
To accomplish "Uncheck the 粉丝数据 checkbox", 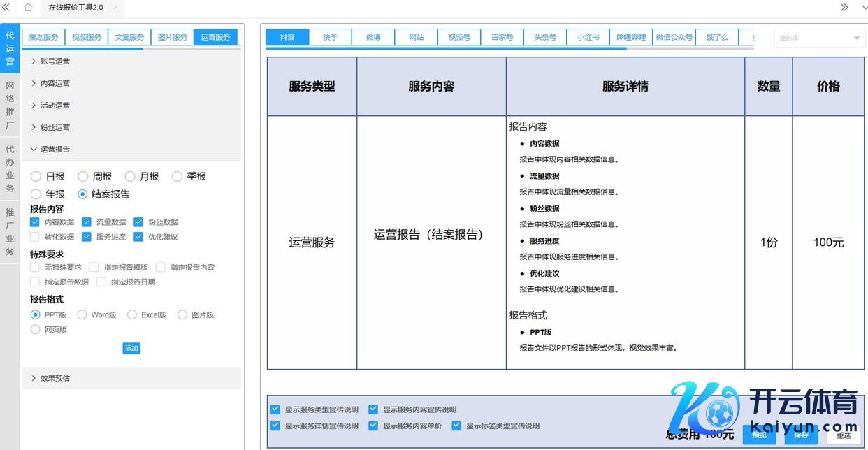I will 138,222.
